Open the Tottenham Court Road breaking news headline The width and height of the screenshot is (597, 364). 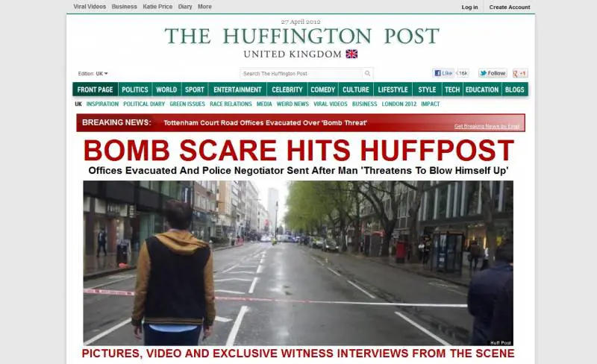(x=265, y=122)
